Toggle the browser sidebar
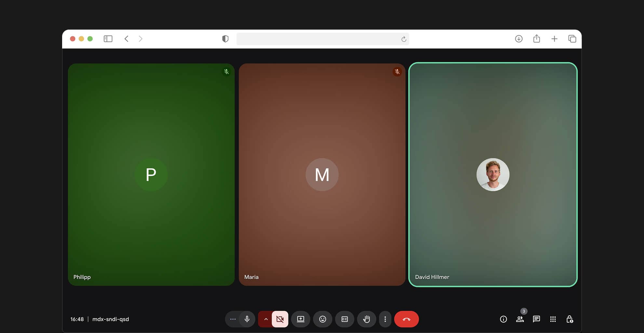 108,39
